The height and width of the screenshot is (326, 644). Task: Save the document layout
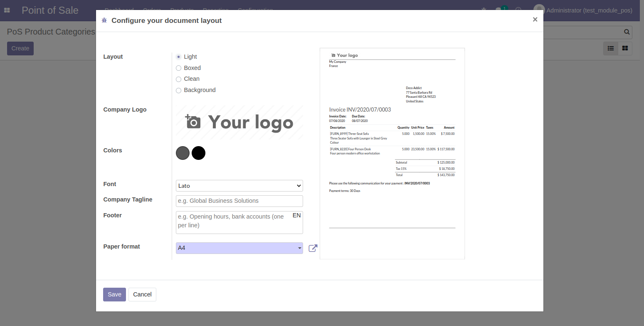pyautogui.click(x=114, y=294)
